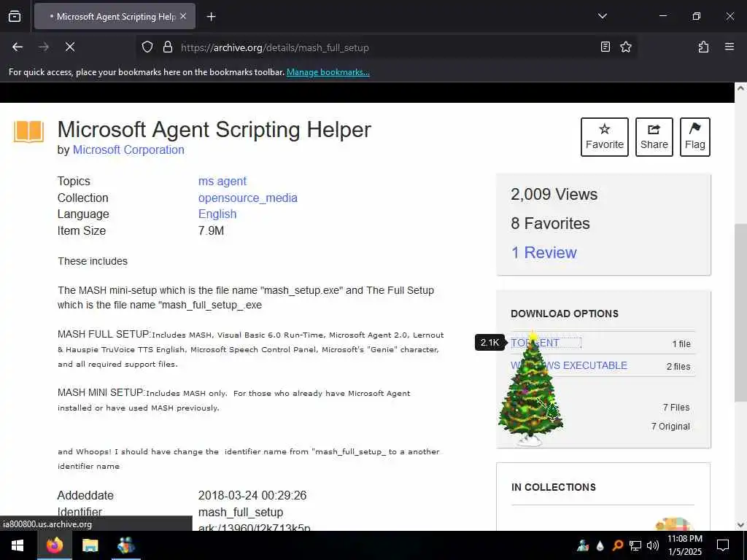The width and height of the screenshot is (747, 560).
Task: Open the network status tray icon
Action: point(635,545)
